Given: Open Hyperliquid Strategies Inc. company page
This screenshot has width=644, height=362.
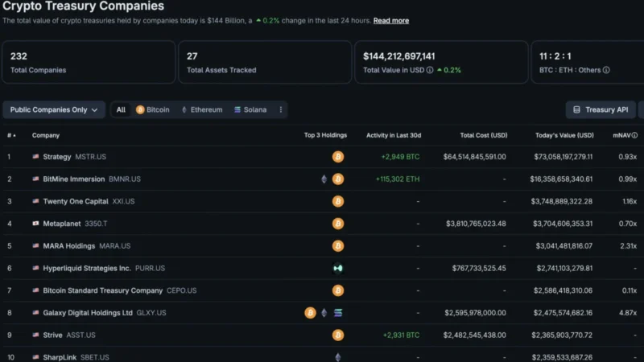Looking at the screenshot, I should [87, 268].
